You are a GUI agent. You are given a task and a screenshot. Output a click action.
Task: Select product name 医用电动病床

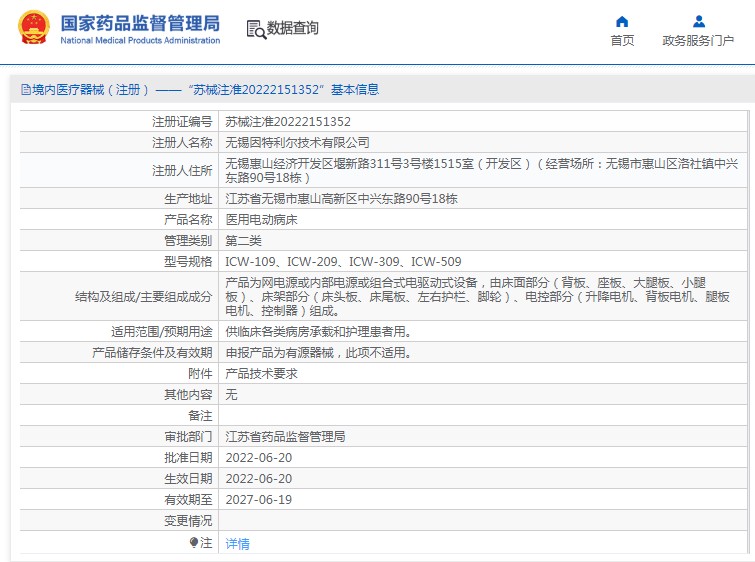pos(261,220)
